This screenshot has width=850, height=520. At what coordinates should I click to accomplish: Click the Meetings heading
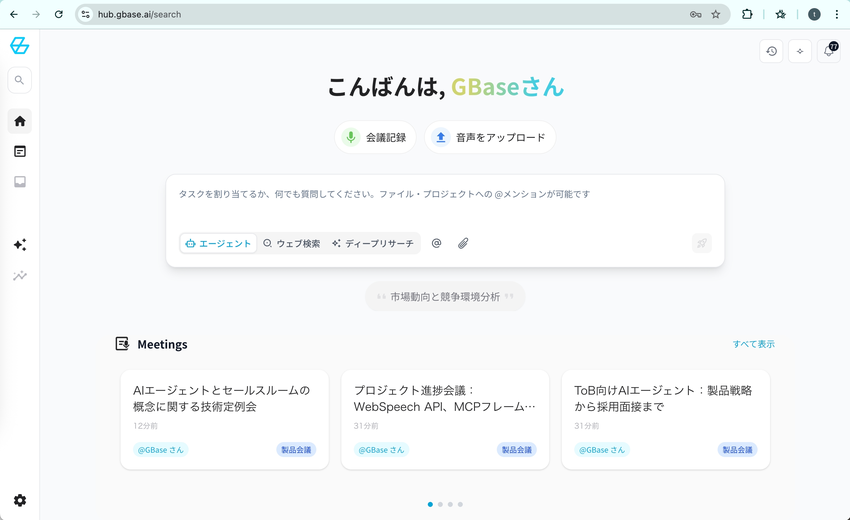click(x=163, y=344)
